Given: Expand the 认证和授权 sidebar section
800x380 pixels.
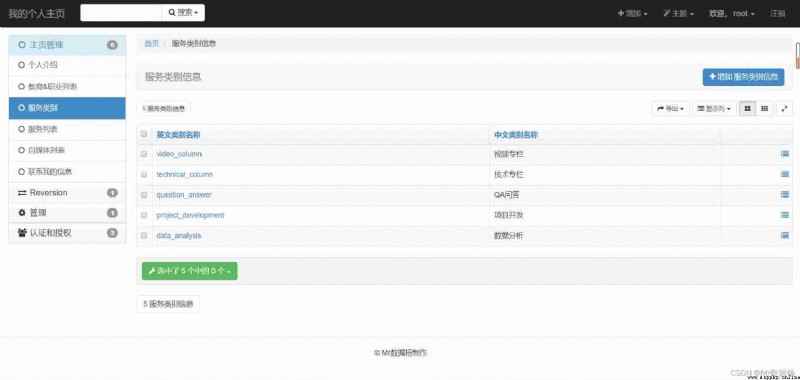Looking at the screenshot, I should coord(67,233).
